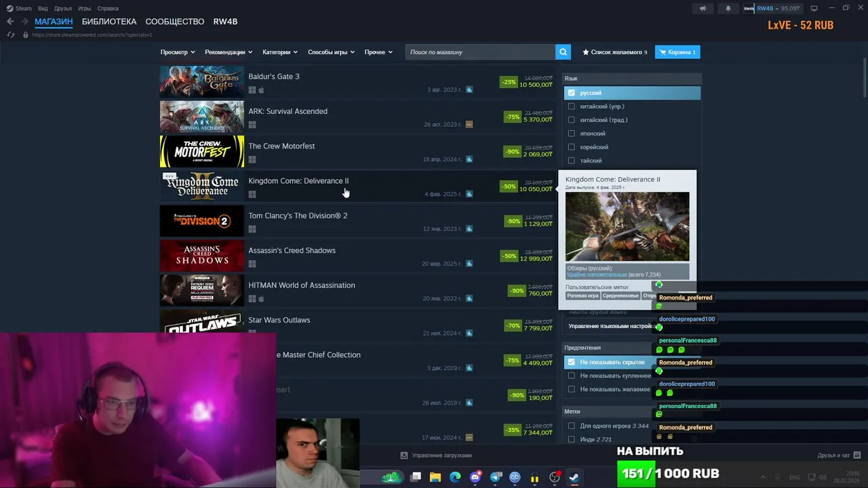The height and width of the screenshot is (488, 868).
Task: Open the notifications bell icon
Action: coord(728,8)
